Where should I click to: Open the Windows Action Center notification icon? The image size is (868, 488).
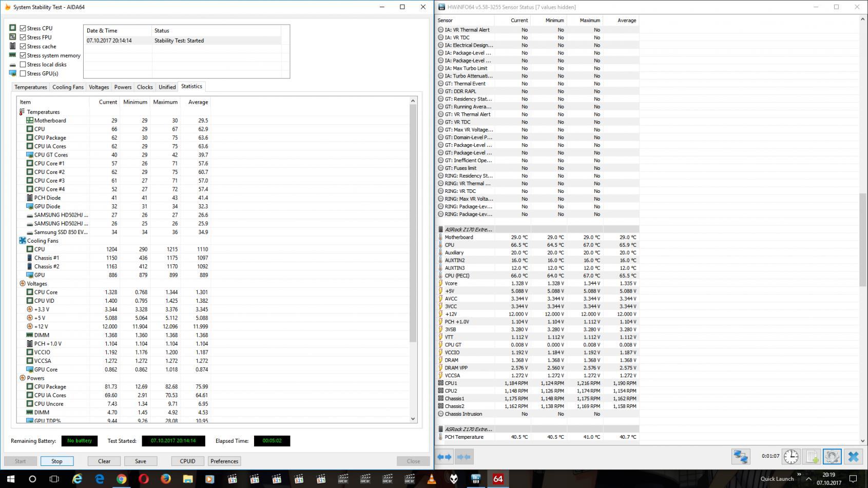[853, 479]
